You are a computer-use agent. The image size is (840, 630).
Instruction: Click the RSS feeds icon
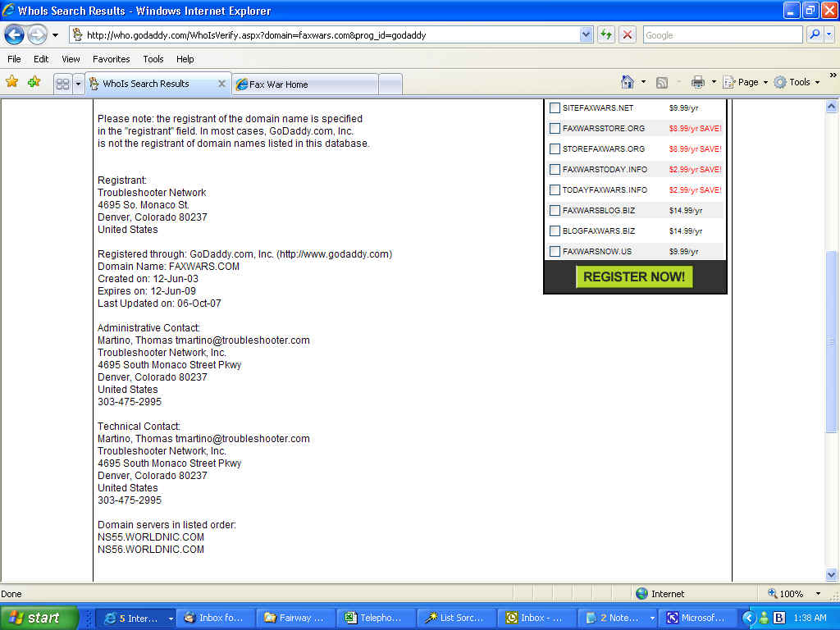point(662,82)
